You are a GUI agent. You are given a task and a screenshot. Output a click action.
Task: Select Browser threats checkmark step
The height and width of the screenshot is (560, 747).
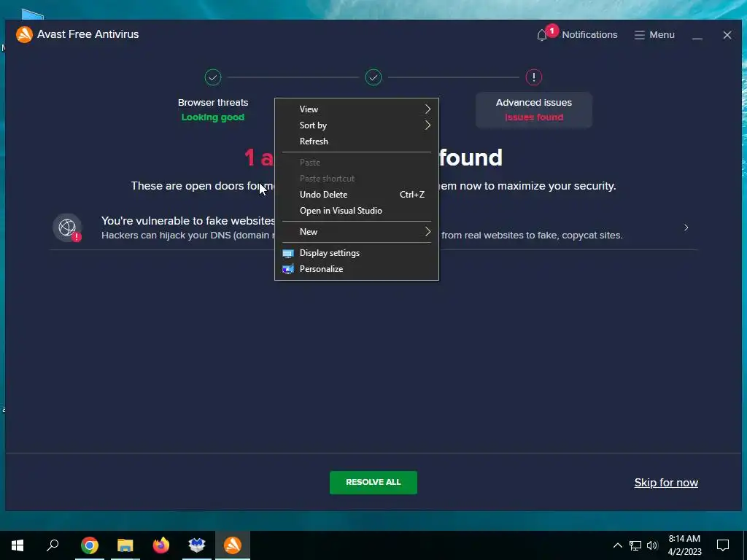point(213,77)
